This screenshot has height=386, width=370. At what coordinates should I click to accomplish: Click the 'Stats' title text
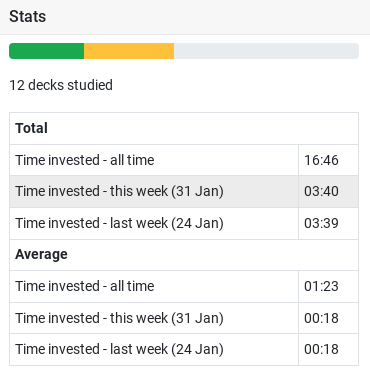(28, 16)
